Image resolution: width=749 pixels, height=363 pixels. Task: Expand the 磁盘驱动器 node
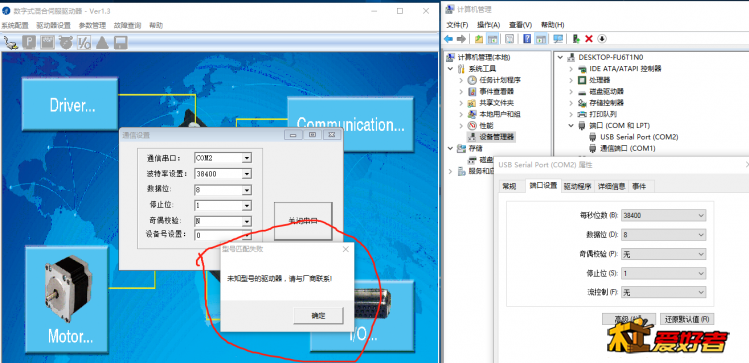(571, 91)
